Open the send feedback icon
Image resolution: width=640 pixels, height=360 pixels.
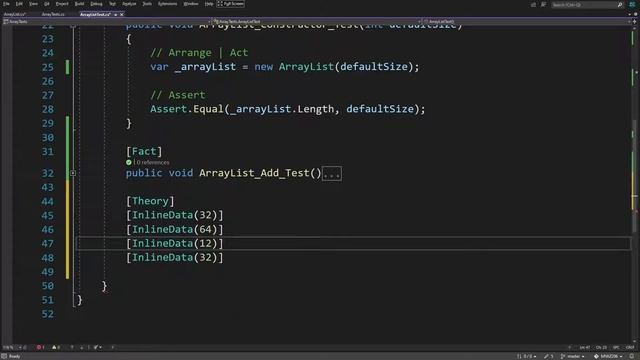pos(543,4)
